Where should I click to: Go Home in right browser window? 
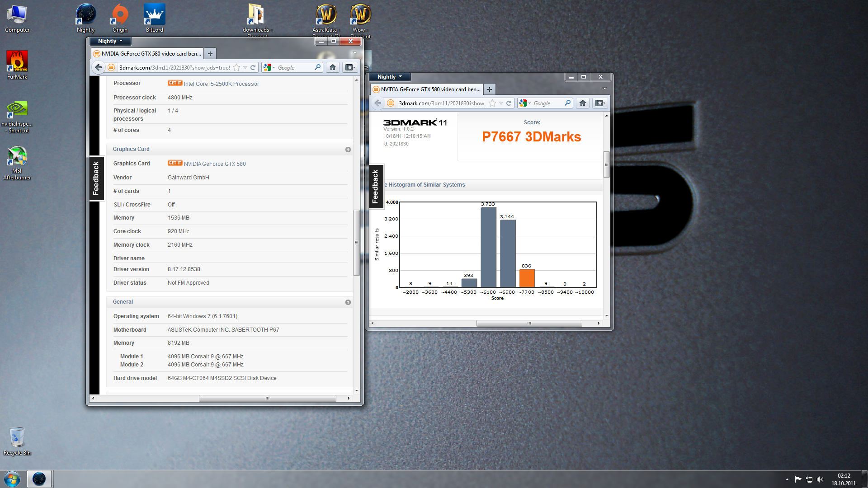pos(583,103)
